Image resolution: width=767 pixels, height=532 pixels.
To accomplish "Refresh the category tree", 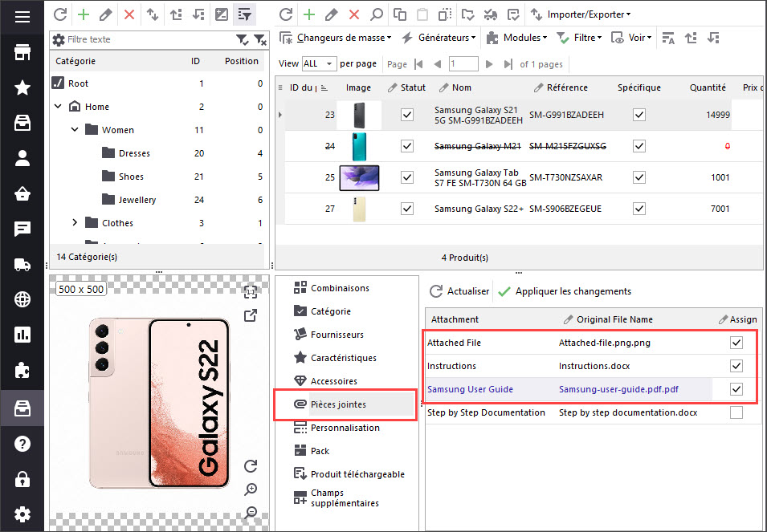I will 60,14.
